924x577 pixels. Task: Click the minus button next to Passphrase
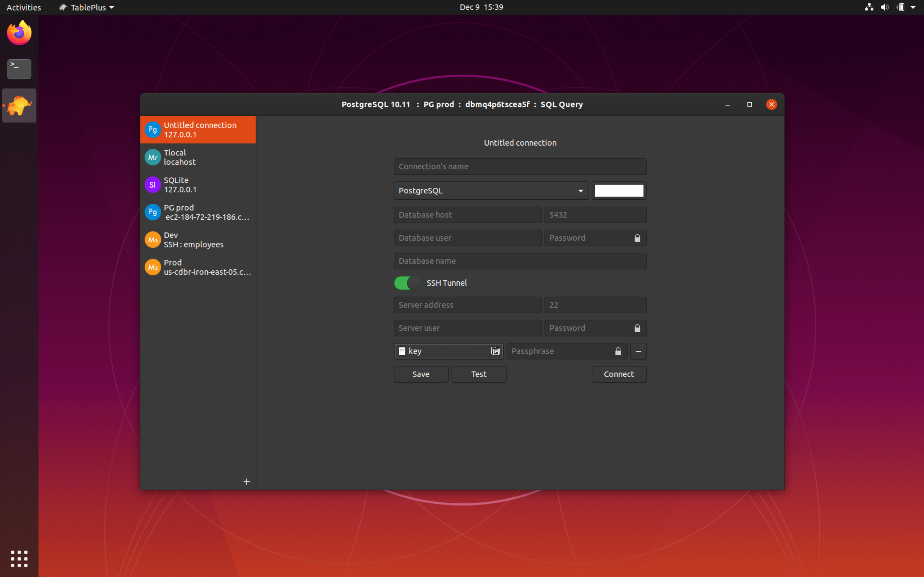637,351
